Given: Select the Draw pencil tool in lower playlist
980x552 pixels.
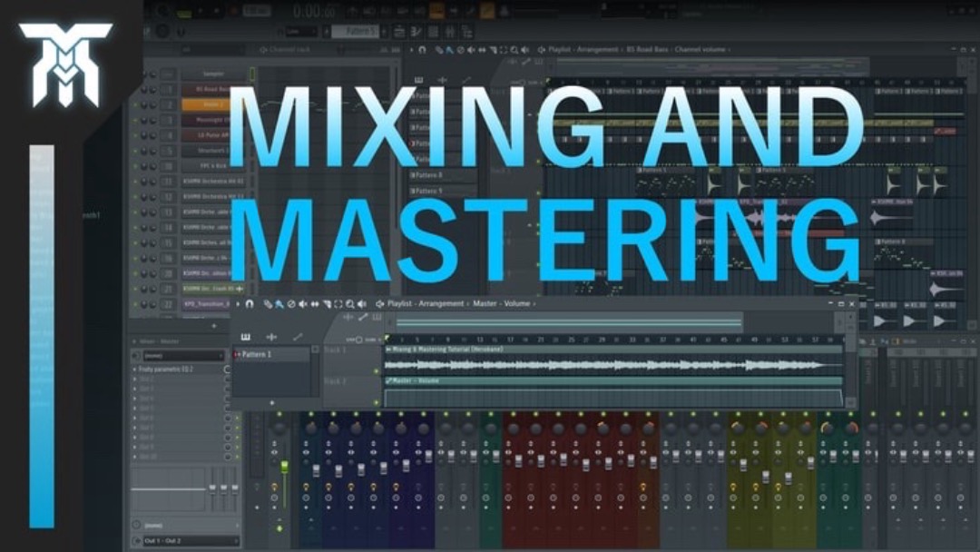Looking at the screenshot, I should click(269, 304).
